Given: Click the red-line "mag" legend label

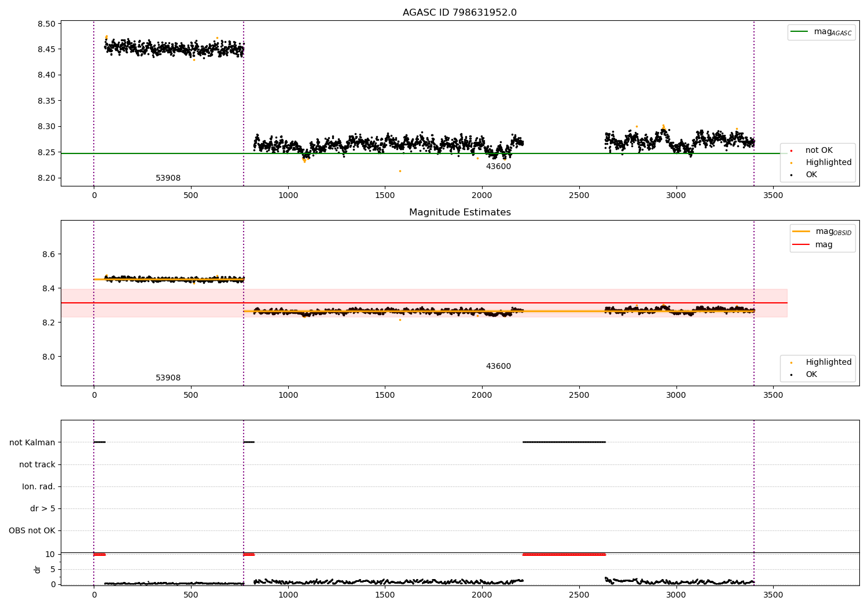Looking at the screenshot, I should point(824,245).
